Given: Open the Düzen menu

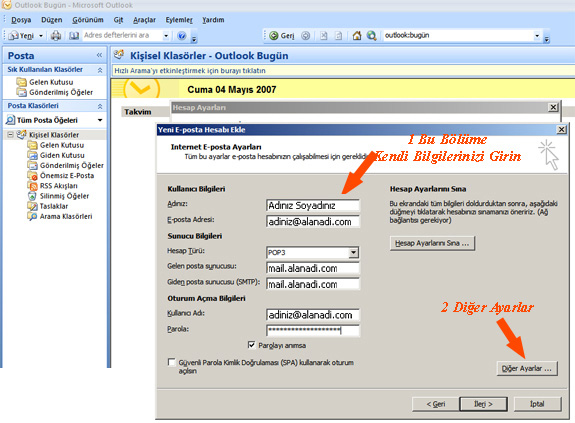Looking at the screenshot, I should (x=52, y=20).
